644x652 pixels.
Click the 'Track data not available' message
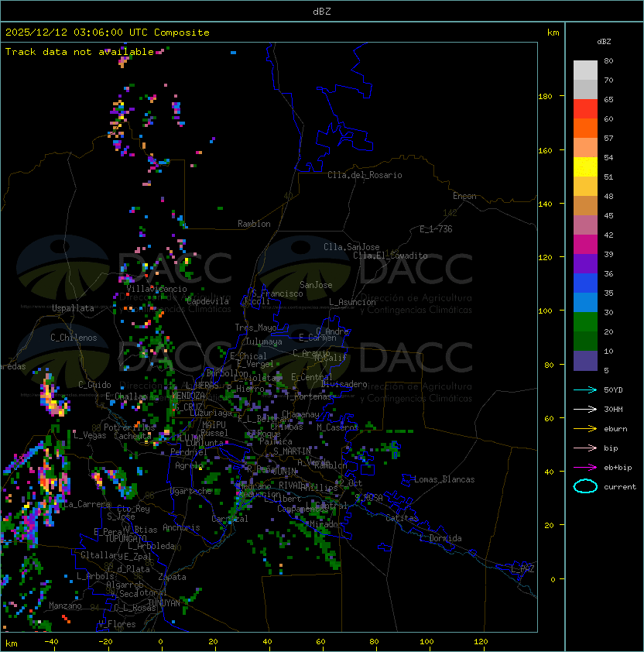[80, 52]
